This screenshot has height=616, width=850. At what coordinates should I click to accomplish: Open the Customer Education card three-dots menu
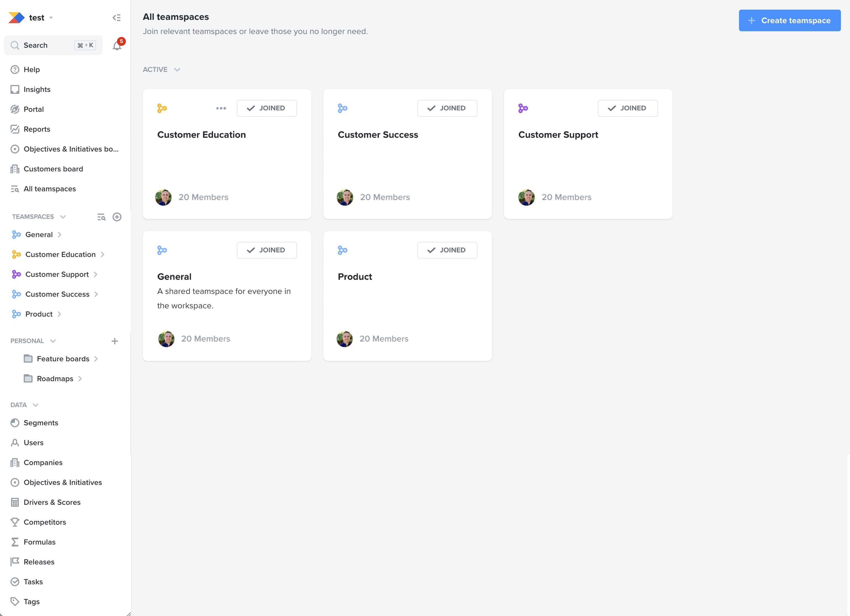(221, 108)
